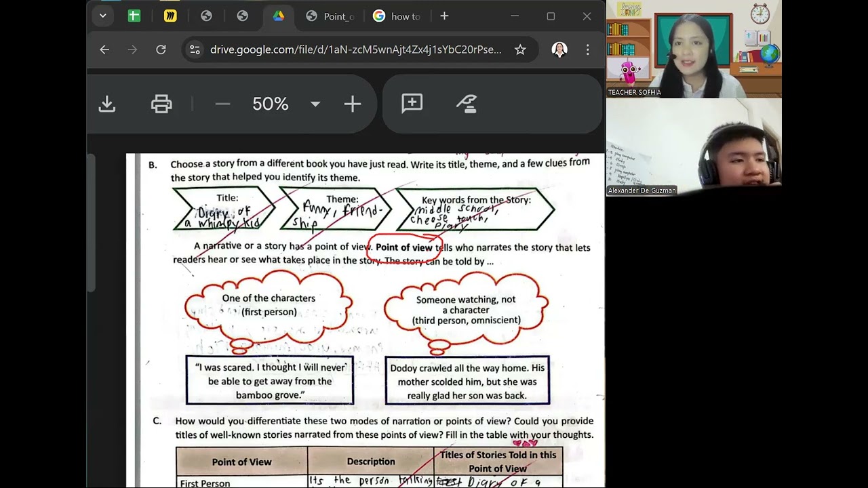
Task: Open a new browser tab
Action: coord(444,16)
